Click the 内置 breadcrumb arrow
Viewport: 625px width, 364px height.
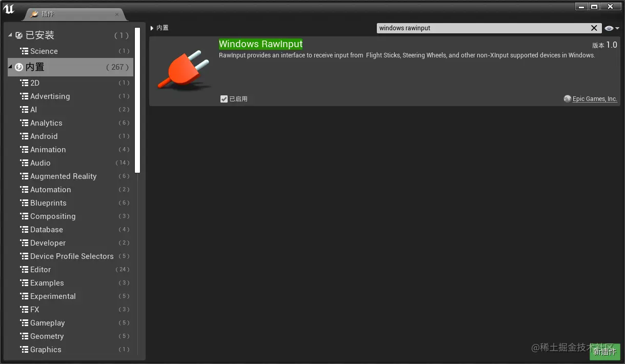152,28
